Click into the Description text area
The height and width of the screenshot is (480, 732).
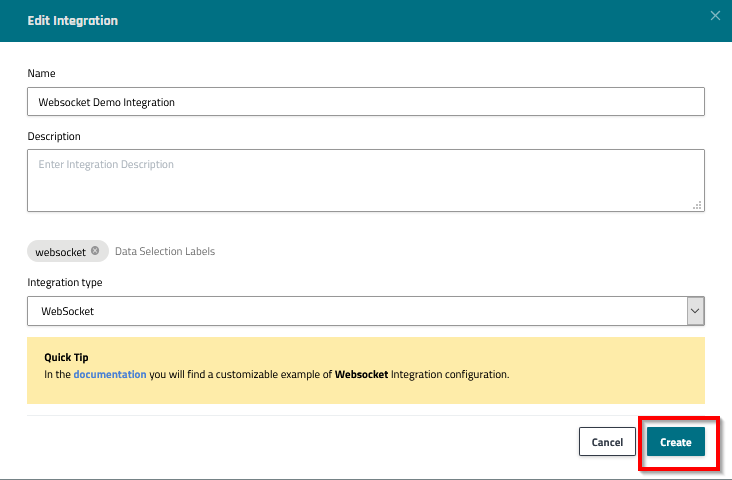365,180
